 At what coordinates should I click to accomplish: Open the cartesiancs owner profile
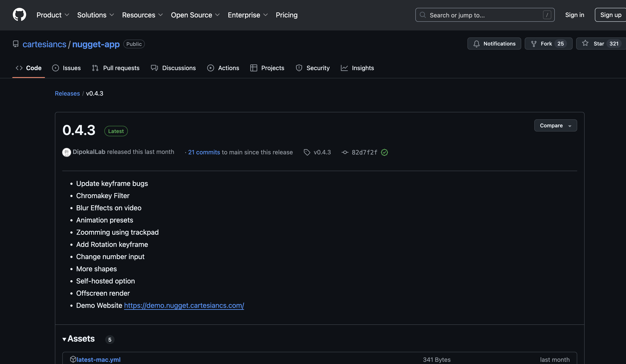[x=44, y=44]
